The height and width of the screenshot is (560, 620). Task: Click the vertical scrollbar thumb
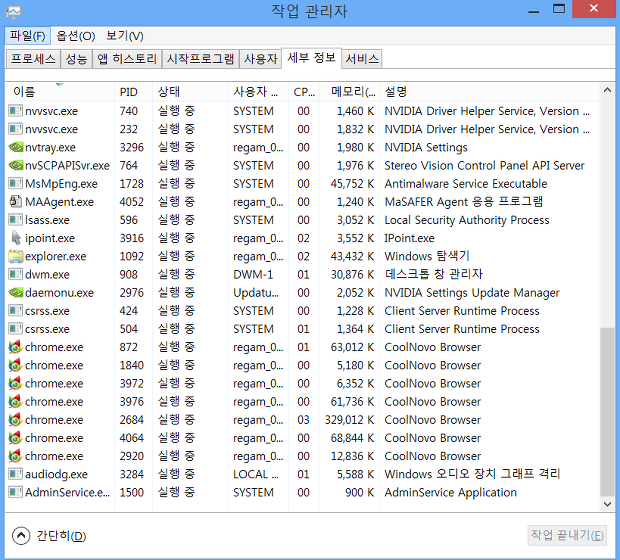[607, 412]
